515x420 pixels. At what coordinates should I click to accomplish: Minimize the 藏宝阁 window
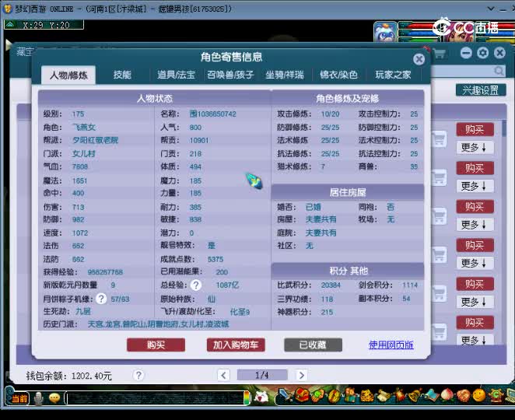coord(466,53)
